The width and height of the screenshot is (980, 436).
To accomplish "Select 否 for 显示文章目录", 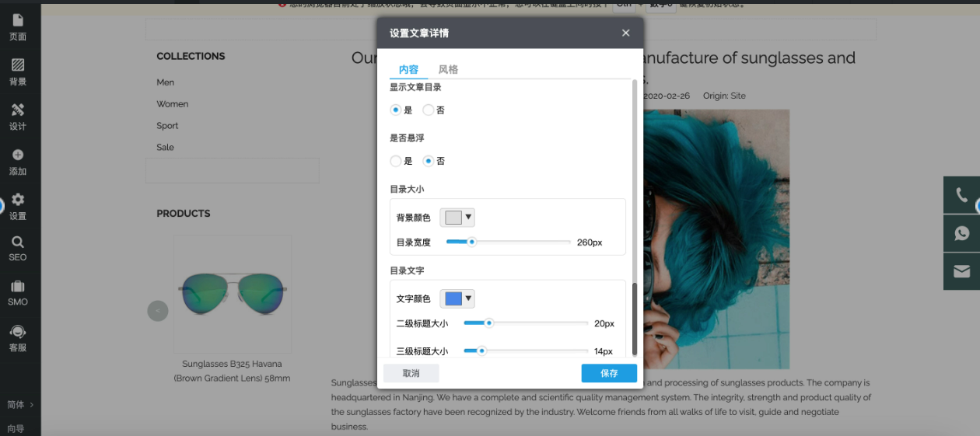I will click(x=429, y=110).
